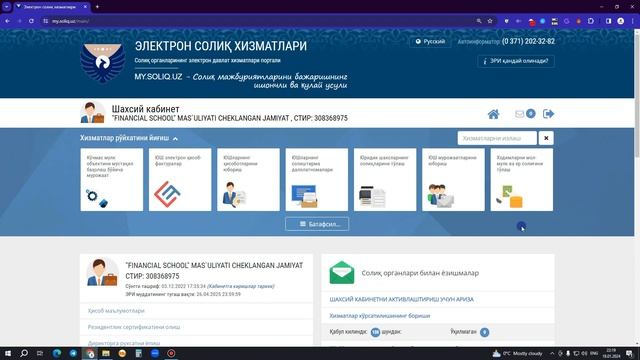The image size is (640, 360).
Task: Bookmark the page with the star icon
Action: (x=490, y=21)
